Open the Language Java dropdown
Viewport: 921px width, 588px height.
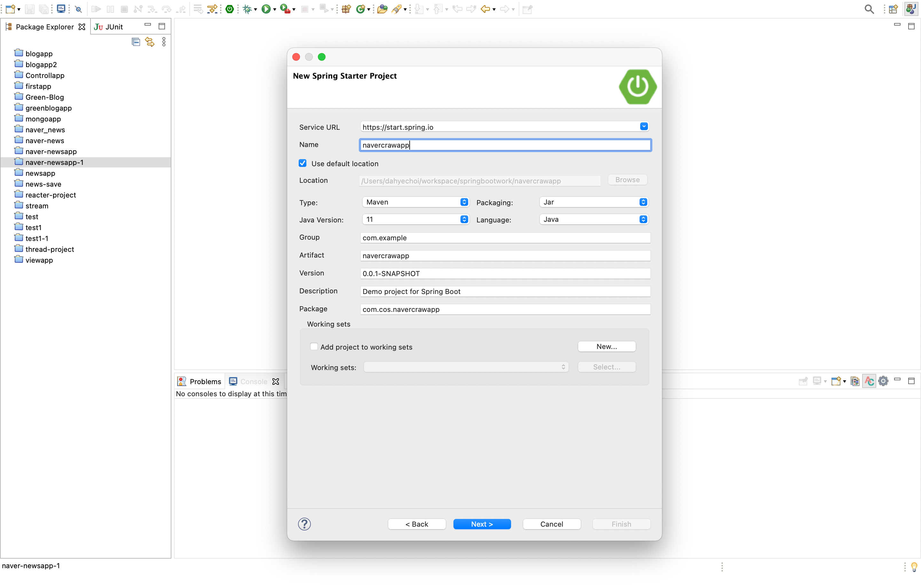(x=594, y=219)
